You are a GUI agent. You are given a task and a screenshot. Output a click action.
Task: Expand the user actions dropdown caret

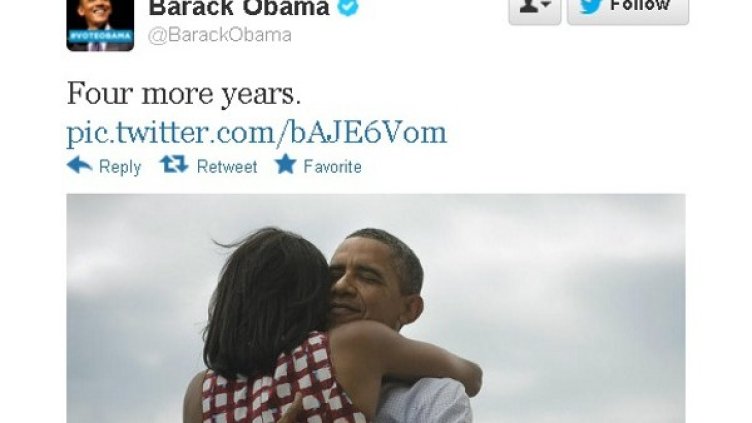(546, 5)
